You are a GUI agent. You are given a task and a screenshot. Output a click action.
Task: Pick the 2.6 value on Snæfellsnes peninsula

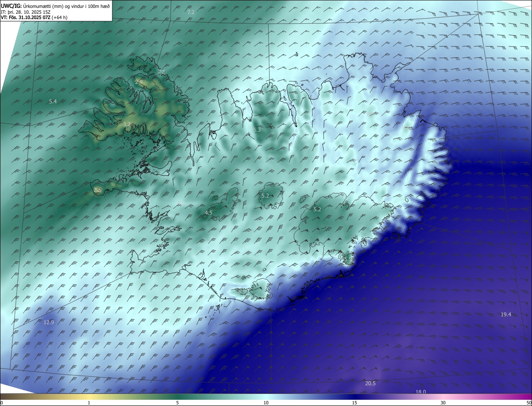click(98, 190)
